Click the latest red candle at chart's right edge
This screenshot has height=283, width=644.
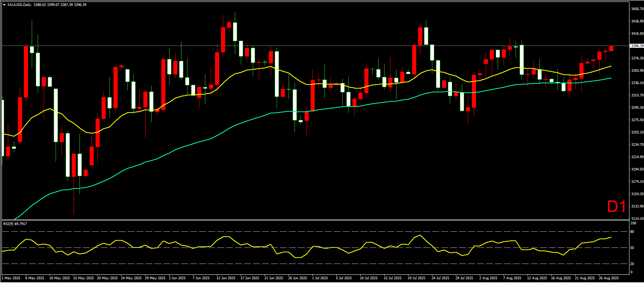(611, 48)
